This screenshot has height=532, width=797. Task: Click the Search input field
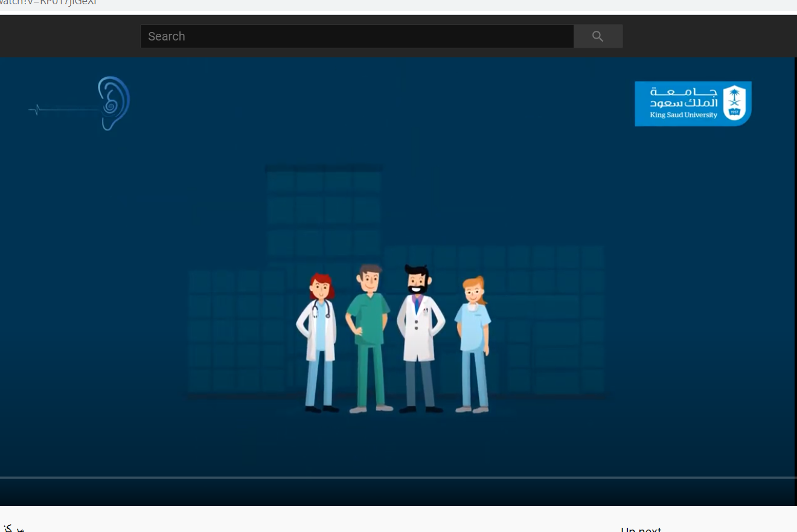tap(356, 36)
